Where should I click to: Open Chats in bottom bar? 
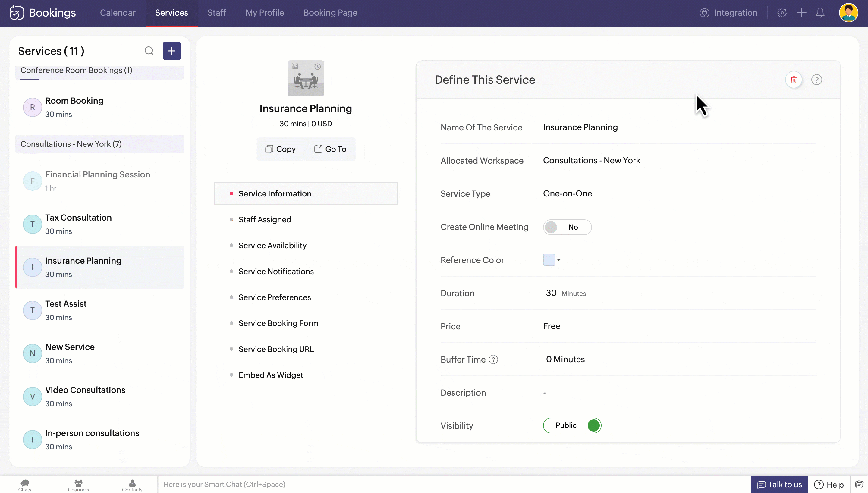25,485
